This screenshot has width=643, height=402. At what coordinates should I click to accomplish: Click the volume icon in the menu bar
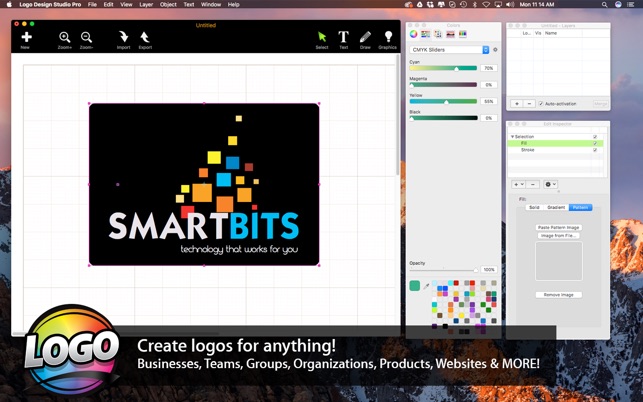pyautogui.click(x=510, y=5)
